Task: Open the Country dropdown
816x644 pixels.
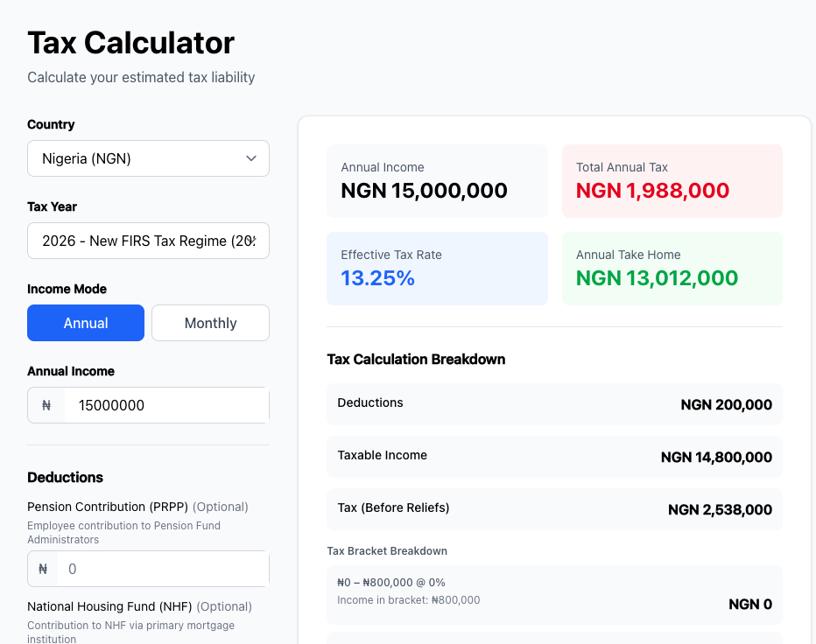Action: coord(148,158)
